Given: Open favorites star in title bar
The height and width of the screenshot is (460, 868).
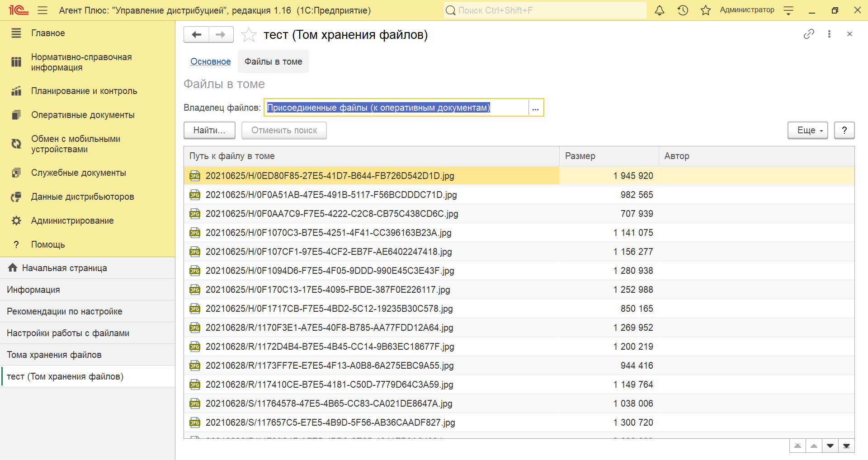Looking at the screenshot, I should coord(706,10).
